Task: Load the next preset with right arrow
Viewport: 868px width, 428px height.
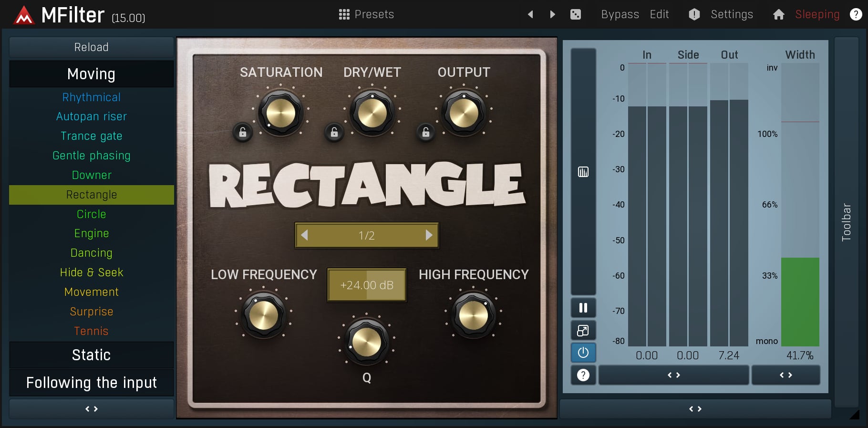Action: (x=552, y=14)
